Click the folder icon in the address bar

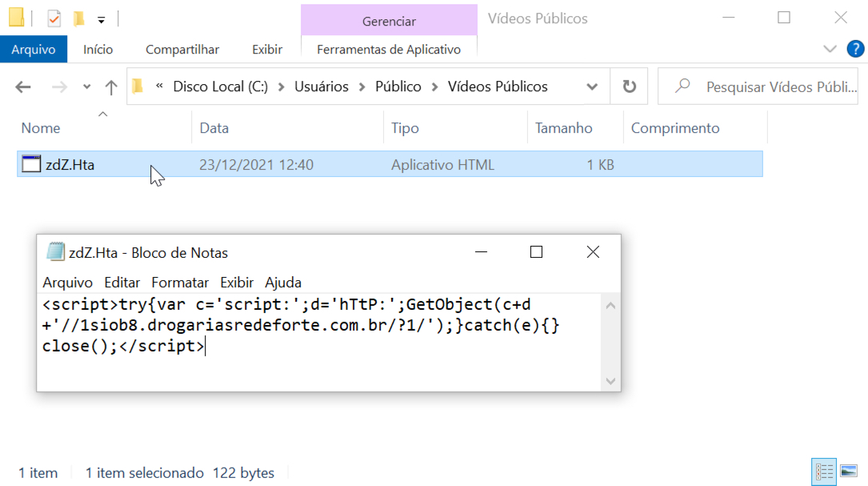(138, 86)
